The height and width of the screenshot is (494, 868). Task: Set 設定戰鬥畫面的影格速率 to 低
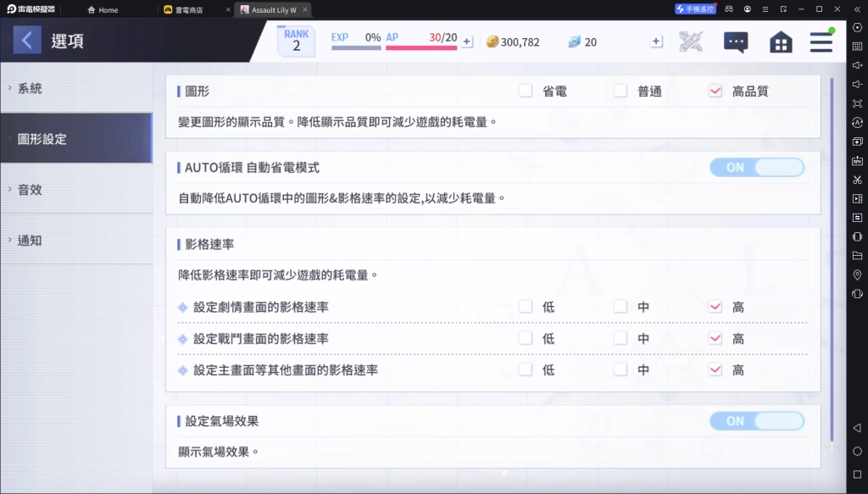tap(526, 338)
